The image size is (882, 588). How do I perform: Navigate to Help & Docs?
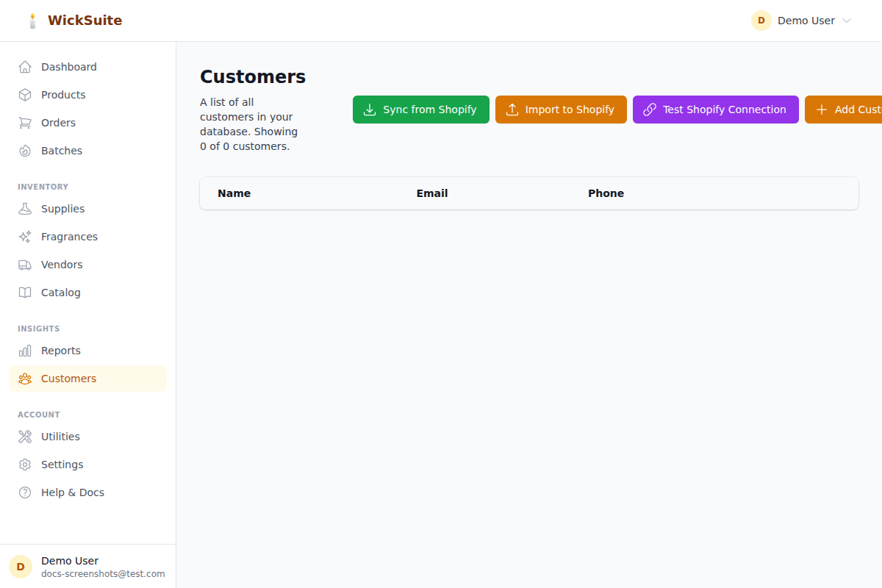(x=73, y=492)
